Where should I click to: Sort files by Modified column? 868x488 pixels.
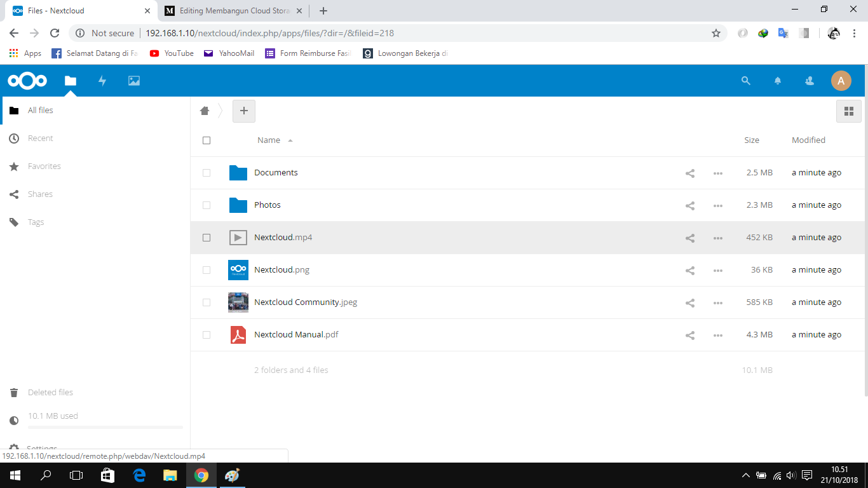[x=808, y=140]
